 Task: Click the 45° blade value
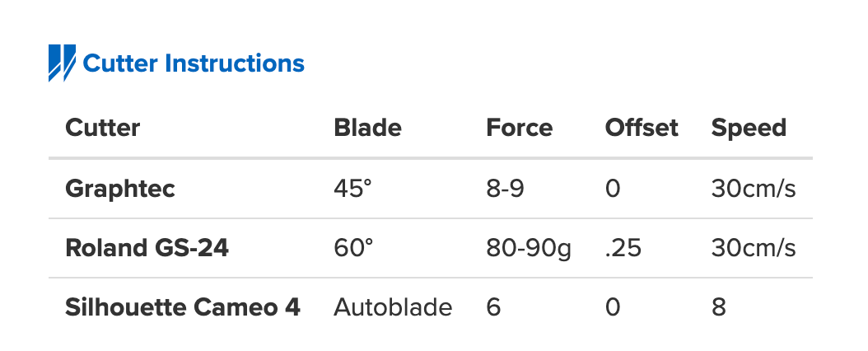[x=353, y=189]
